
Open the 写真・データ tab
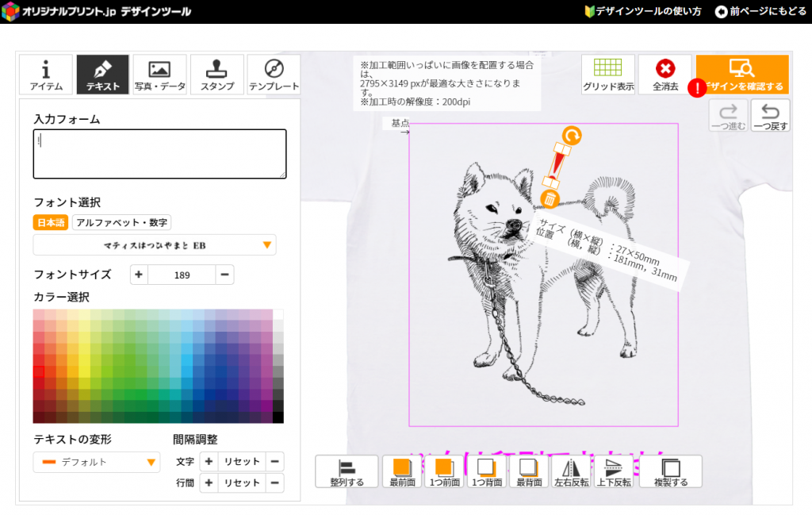159,74
